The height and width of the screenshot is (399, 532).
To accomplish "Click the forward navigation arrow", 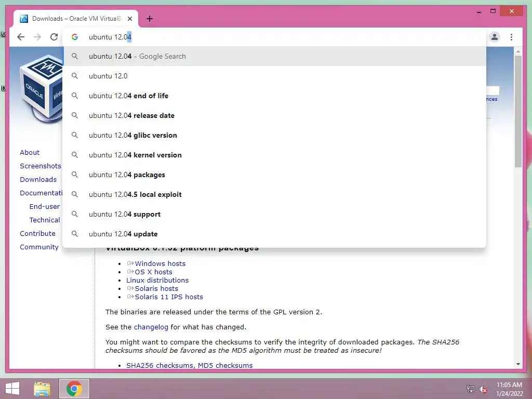I will pos(37,37).
